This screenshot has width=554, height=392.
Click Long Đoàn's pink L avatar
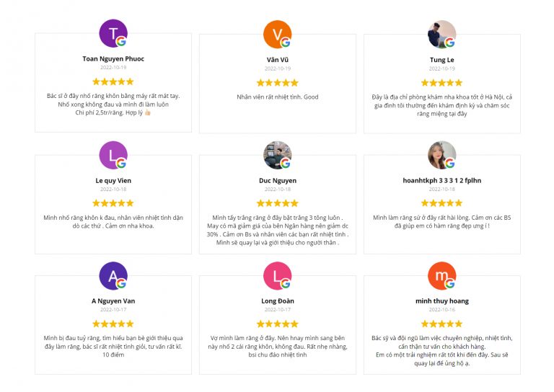[277, 276]
